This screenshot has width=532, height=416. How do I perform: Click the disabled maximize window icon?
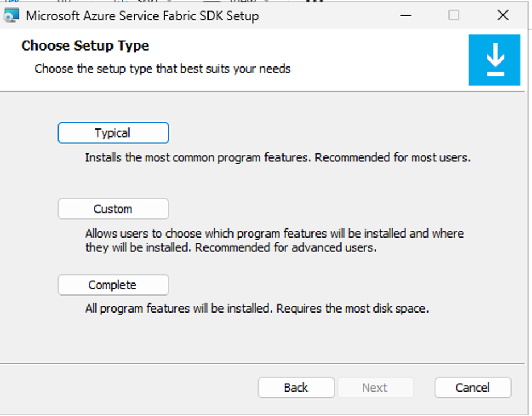pyautogui.click(x=454, y=15)
